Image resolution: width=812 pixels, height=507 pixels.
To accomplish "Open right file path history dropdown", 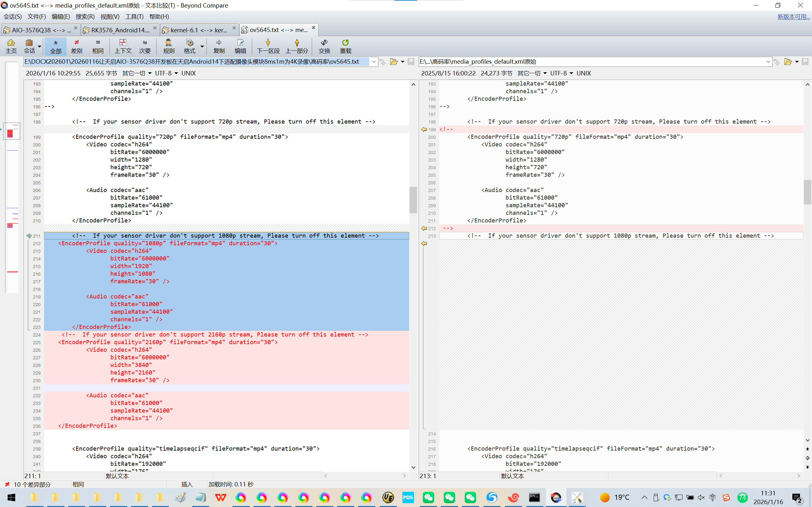I will tap(768, 62).
